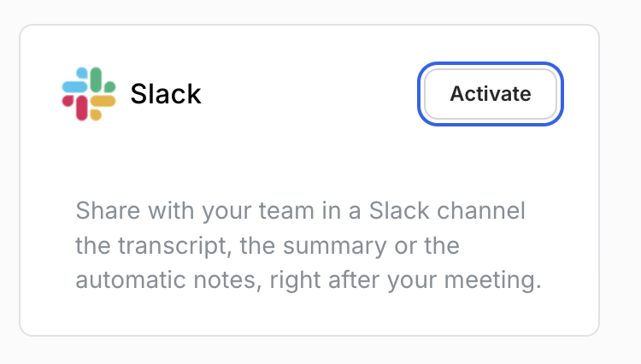Click the Slack logo icon
Viewport: 641px width, 364px height.
pos(89,94)
